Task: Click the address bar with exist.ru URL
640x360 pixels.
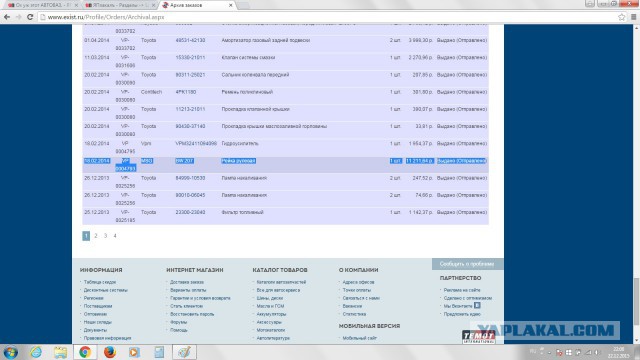Action: (x=327, y=17)
